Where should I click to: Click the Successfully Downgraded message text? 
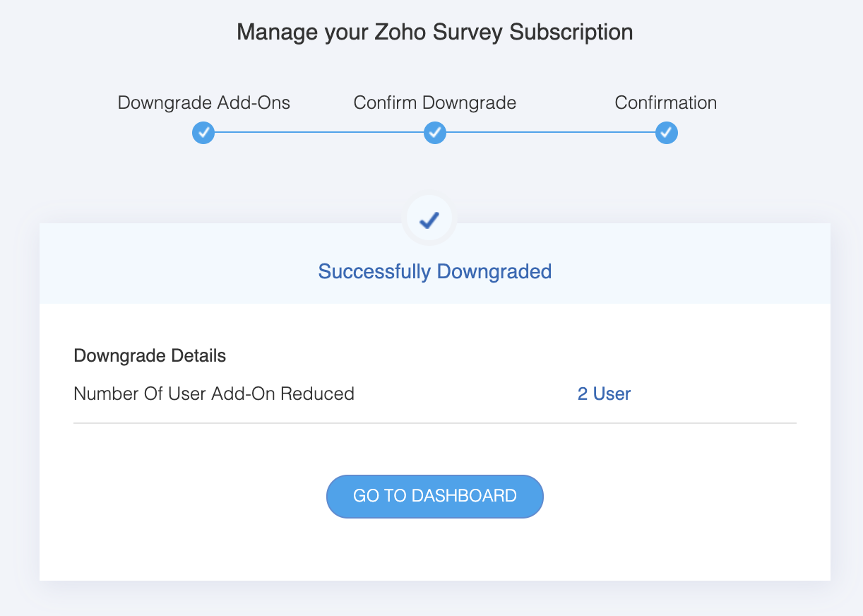click(435, 271)
